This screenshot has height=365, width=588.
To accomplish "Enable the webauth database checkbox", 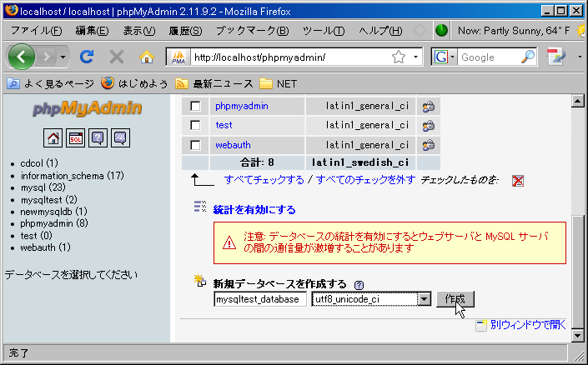I will 195,144.
